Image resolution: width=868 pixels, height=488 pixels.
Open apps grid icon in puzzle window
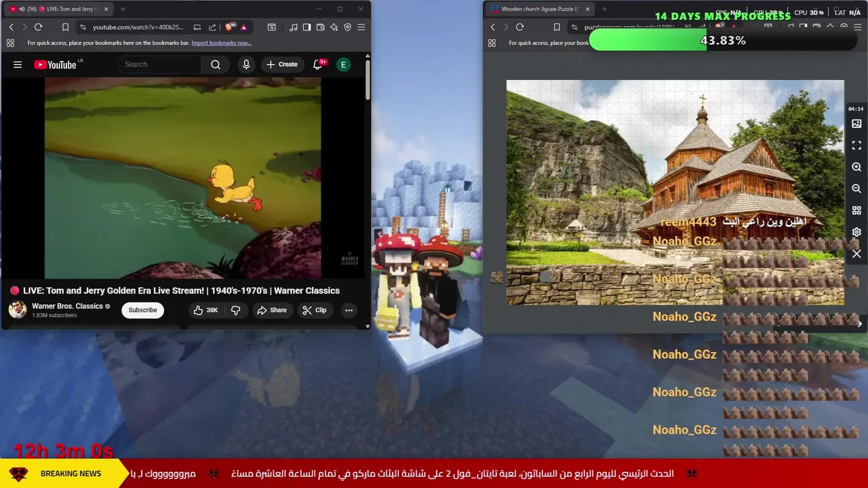tap(492, 43)
